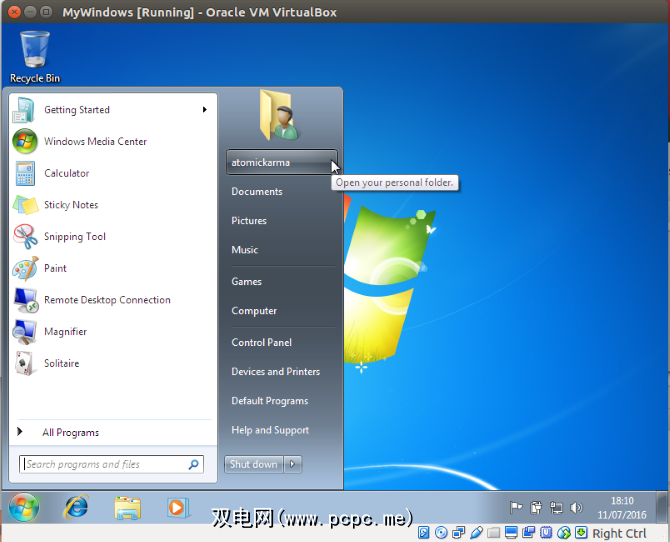
Task: Open Internet Explorer from the taskbar
Action: coord(76,507)
